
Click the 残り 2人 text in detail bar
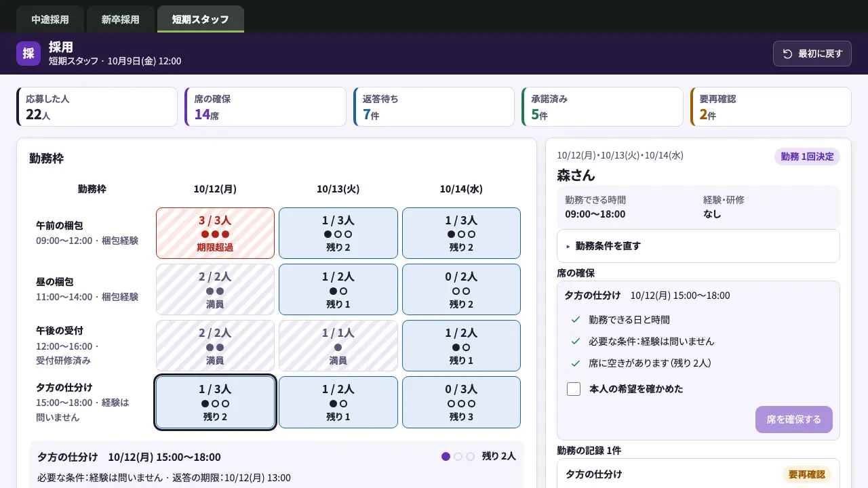tap(499, 456)
